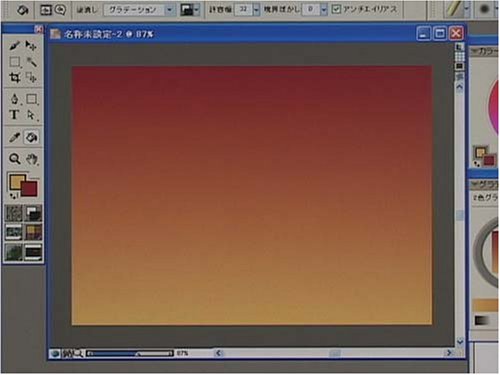Click the zoom-fit icon in options bar
Screen dimensions: 500x375
45,10
